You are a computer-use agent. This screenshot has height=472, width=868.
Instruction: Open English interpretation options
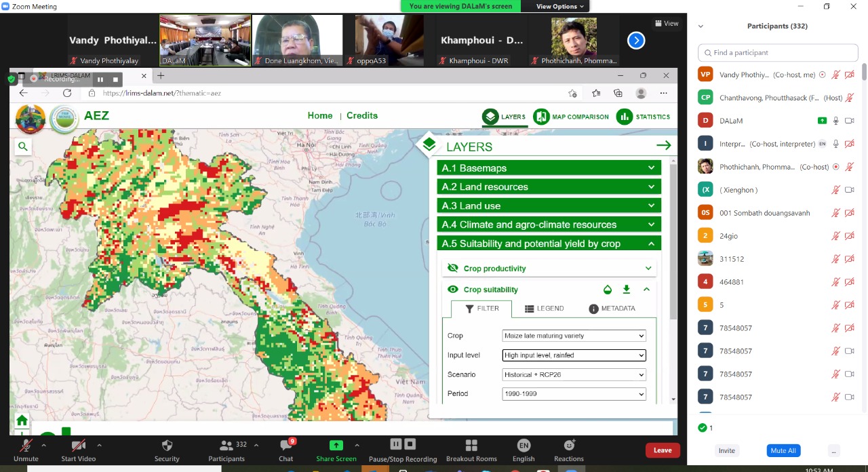pyautogui.click(x=524, y=450)
